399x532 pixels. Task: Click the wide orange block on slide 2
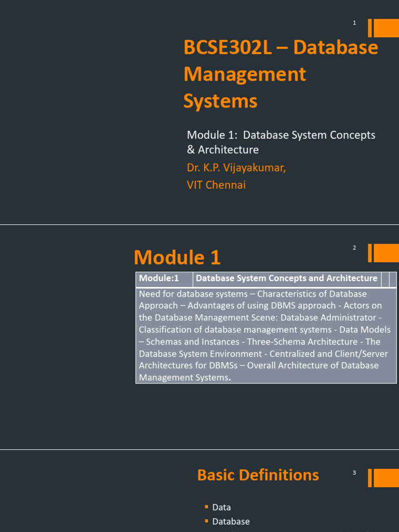(x=386, y=253)
